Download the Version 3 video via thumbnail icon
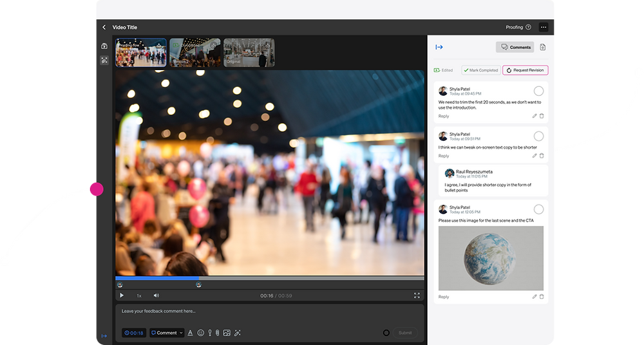Viewport: 644px width, 345px height. 159,45
